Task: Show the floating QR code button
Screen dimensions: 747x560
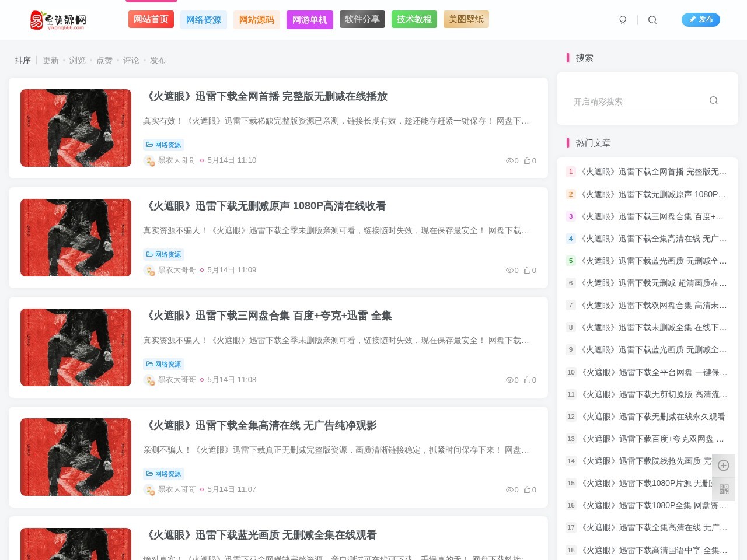Action: tap(724, 489)
